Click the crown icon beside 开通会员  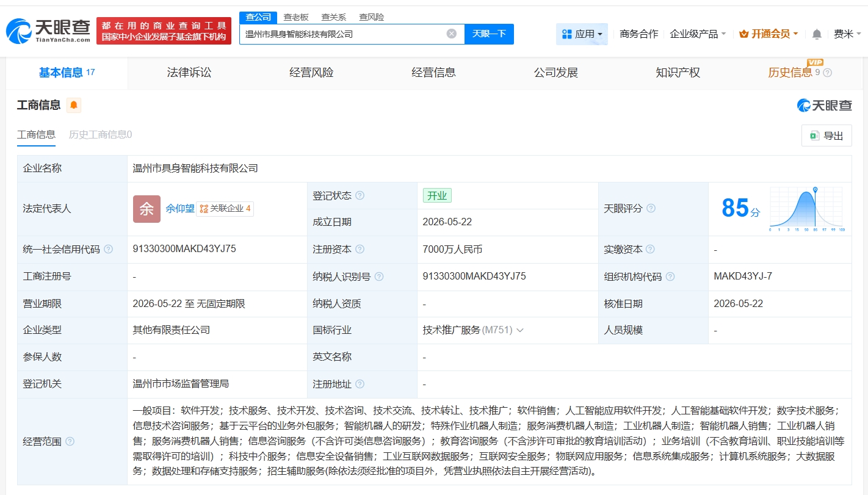743,34
